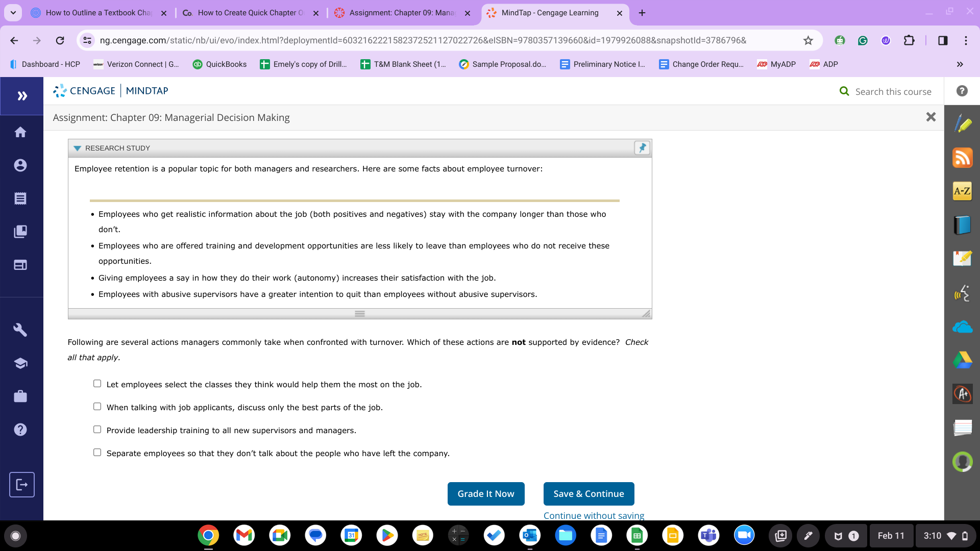Show hidden bookmarks overflow chevron
The height and width of the screenshot is (551, 980).
(x=960, y=64)
